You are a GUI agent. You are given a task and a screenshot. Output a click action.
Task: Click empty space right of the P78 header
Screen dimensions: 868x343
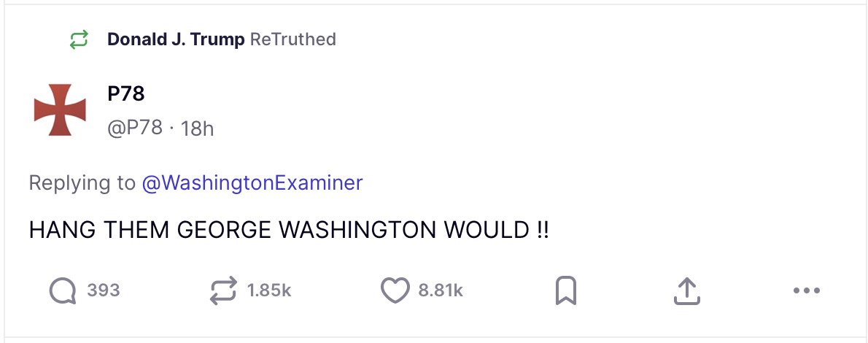[511, 109]
